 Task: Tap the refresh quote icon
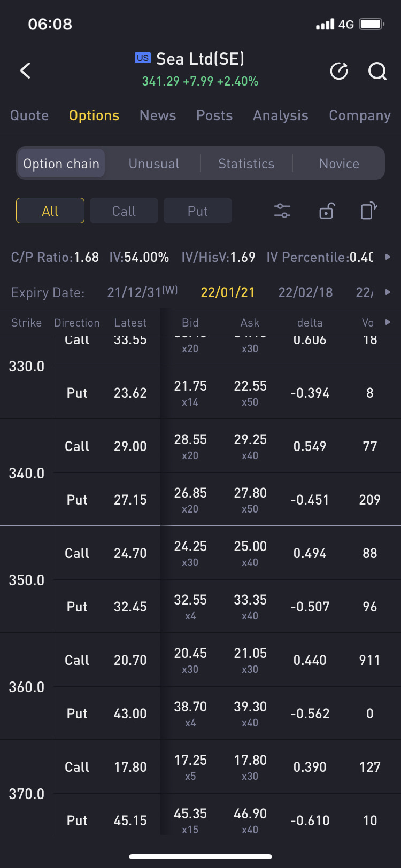(339, 71)
